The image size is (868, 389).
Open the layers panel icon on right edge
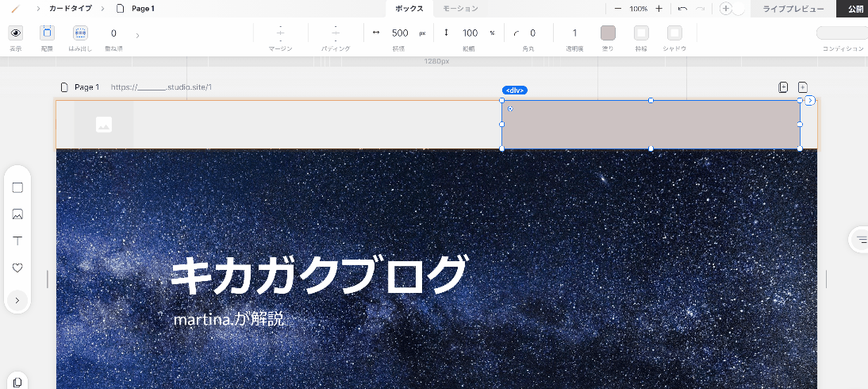point(861,239)
